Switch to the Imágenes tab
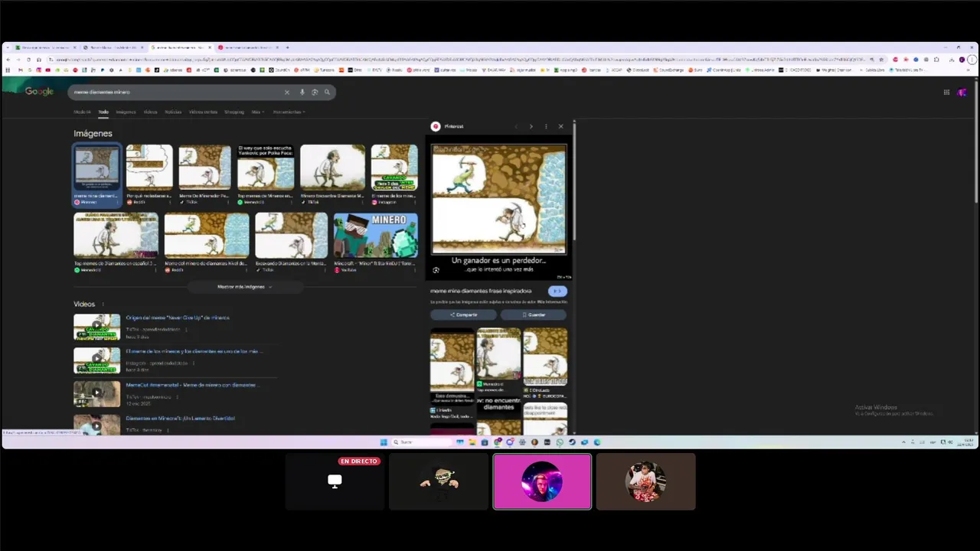980x551 pixels. tap(126, 112)
